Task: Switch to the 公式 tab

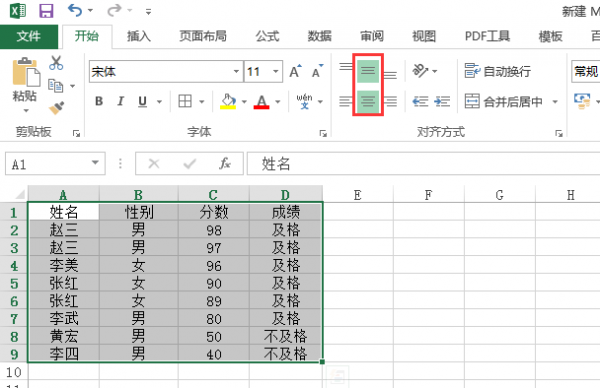Action: click(x=267, y=36)
